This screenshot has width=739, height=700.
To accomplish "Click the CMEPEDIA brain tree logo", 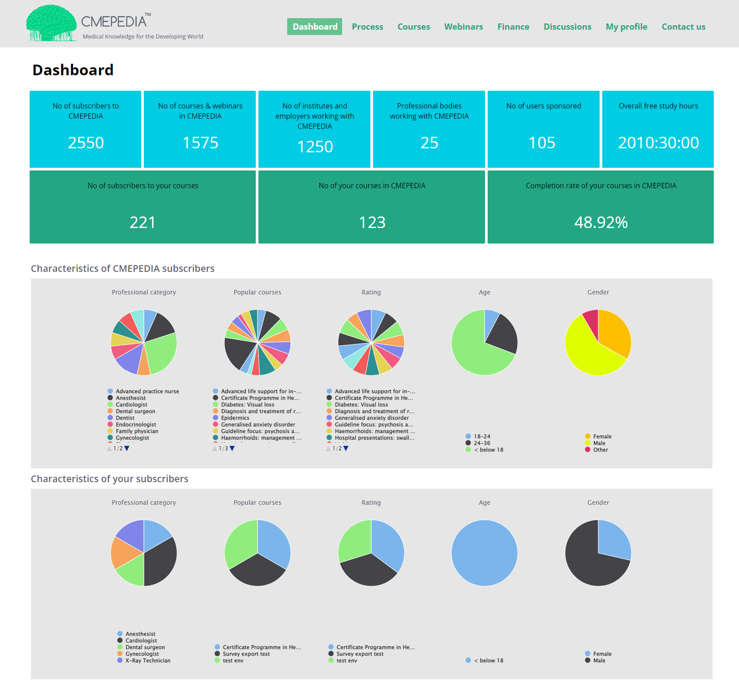I will click(51, 23).
